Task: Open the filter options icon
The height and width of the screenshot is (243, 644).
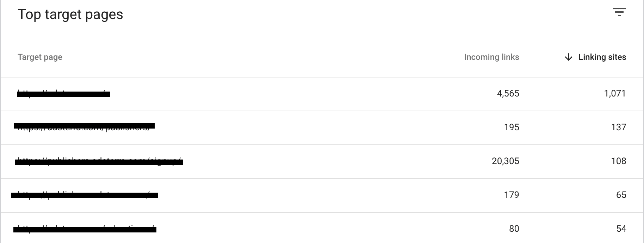Action: (619, 13)
